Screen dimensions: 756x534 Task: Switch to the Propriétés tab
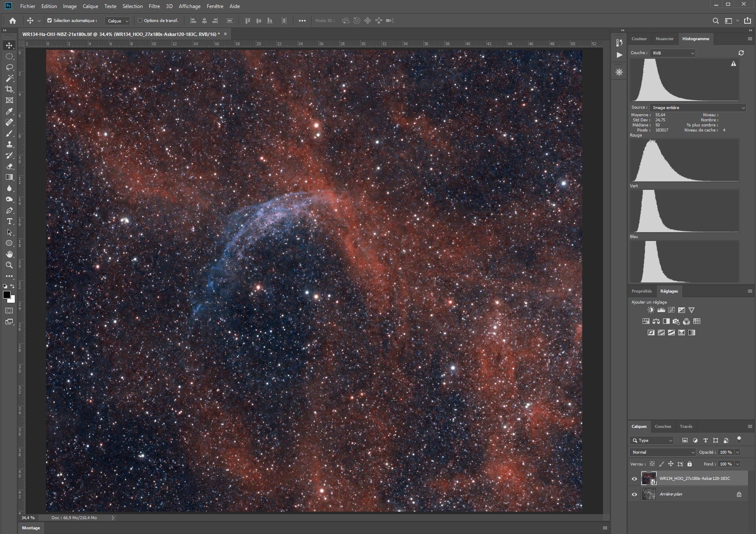tap(641, 291)
